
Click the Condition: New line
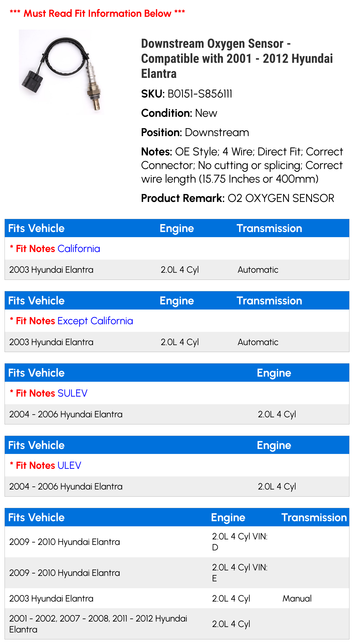(x=179, y=113)
